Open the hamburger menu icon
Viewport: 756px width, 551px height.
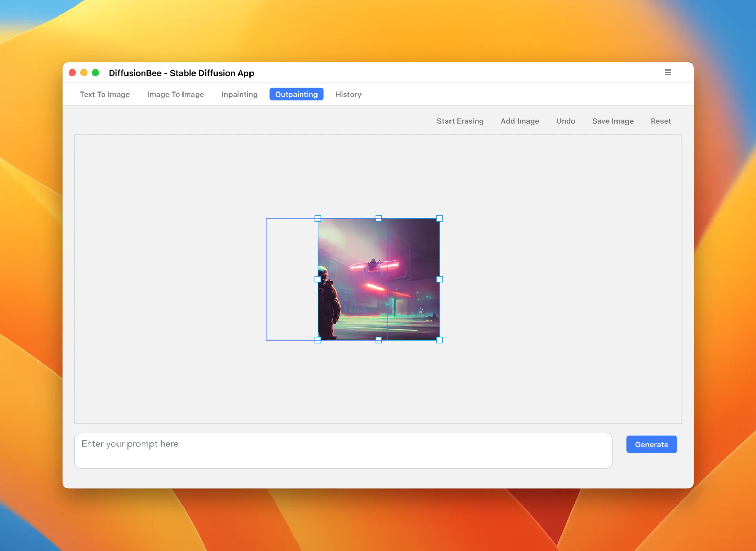(668, 73)
